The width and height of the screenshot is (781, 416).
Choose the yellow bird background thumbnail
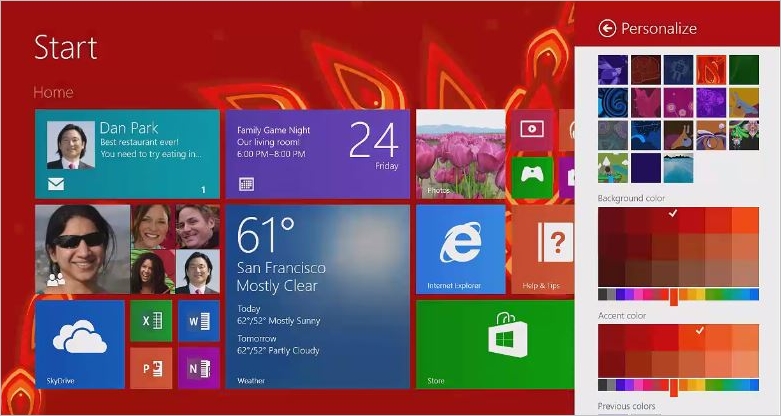pyautogui.click(x=744, y=103)
